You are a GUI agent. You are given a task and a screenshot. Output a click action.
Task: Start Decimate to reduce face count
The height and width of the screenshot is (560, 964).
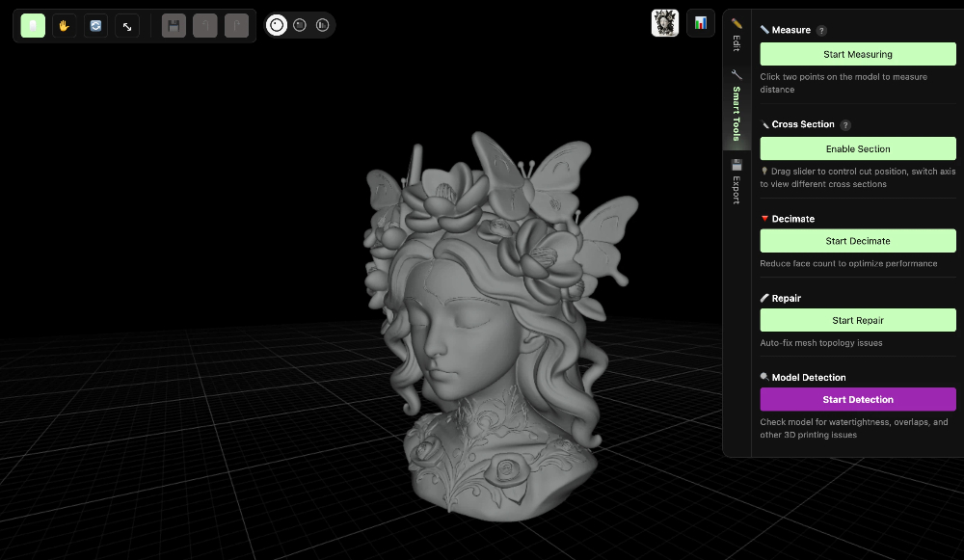pyautogui.click(x=857, y=240)
